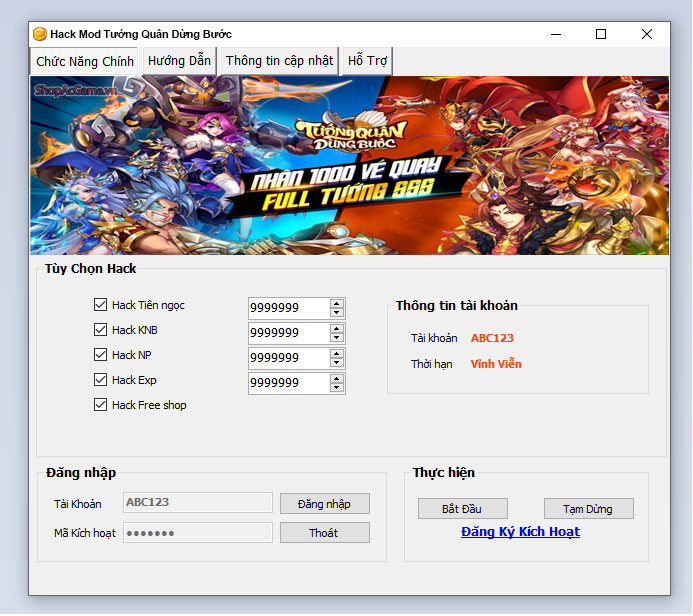
Task: Toggle the Hack Exp checkbox
Action: point(100,380)
